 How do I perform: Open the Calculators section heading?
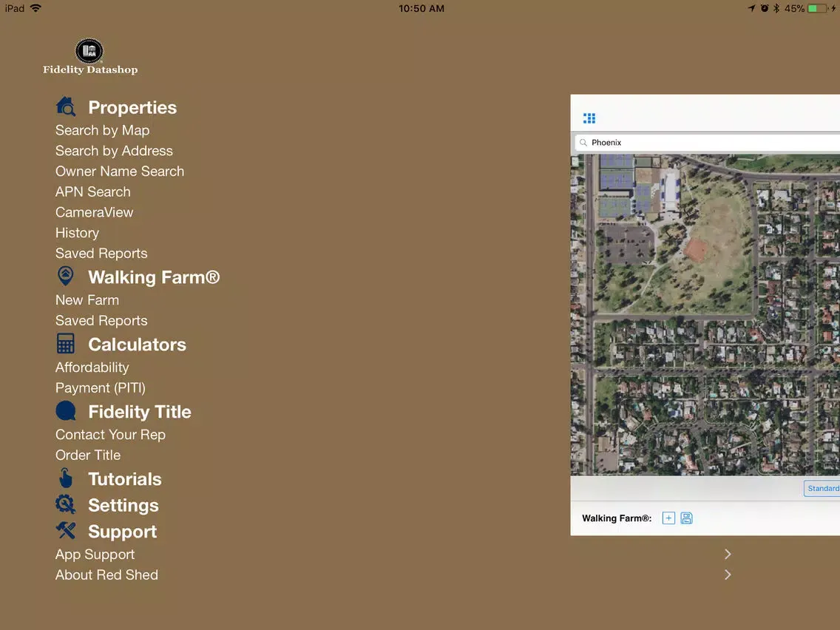[x=137, y=345]
